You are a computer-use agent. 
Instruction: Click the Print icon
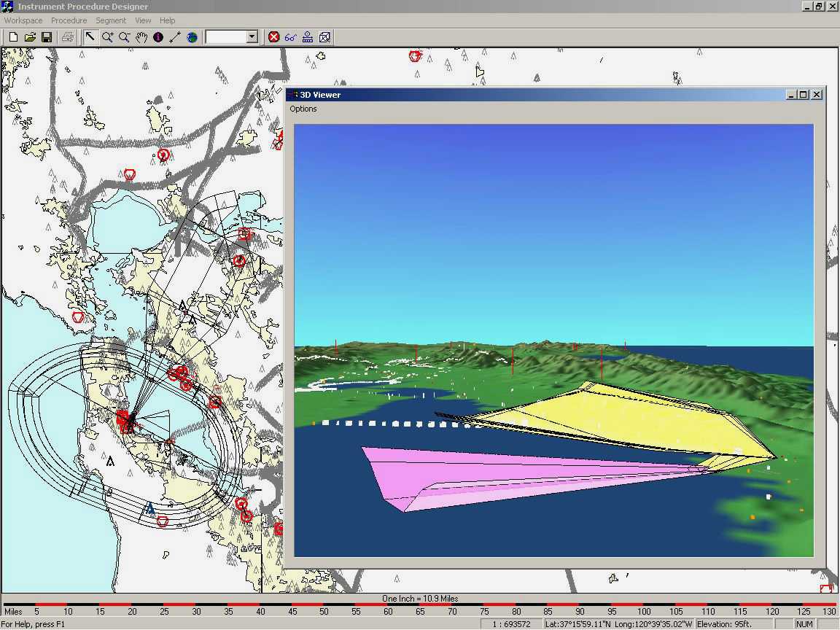pyautogui.click(x=68, y=36)
